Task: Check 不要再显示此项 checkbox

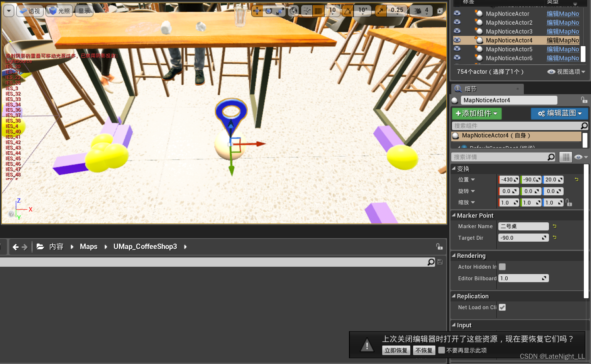Action: [x=442, y=350]
